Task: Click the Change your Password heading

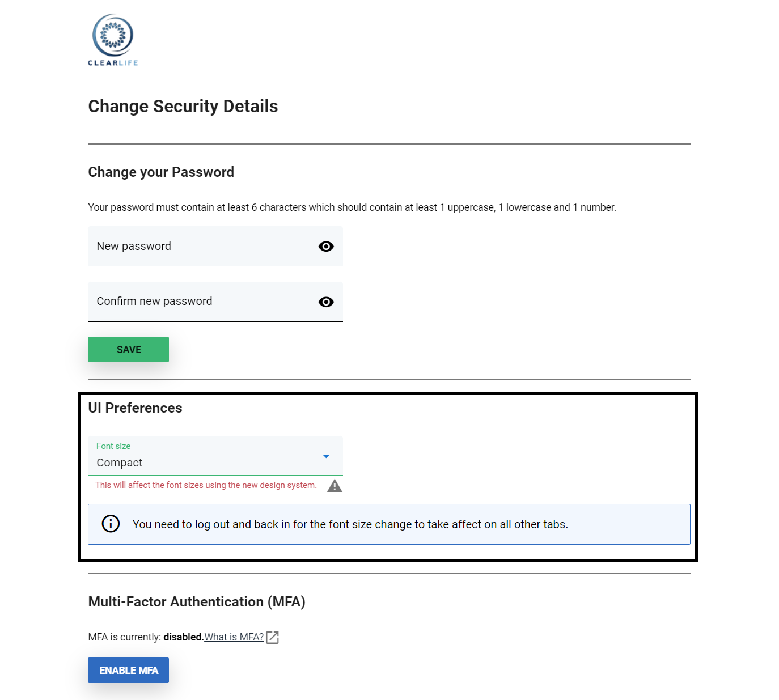Action: coord(161,172)
